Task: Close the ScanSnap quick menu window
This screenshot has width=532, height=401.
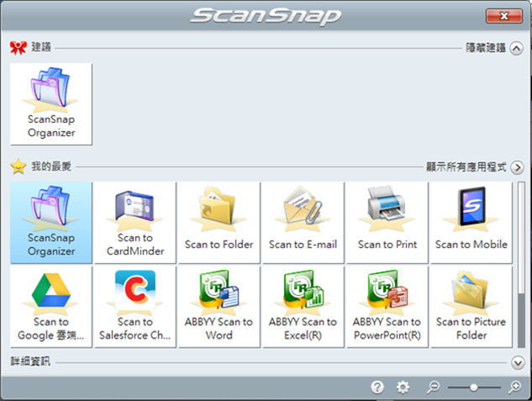Action: (503, 16)
